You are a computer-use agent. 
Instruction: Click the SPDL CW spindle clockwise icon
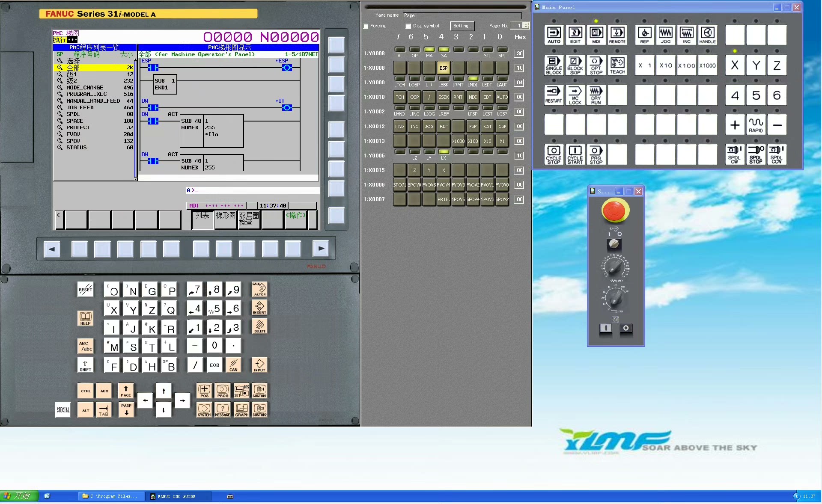point(735,154)
